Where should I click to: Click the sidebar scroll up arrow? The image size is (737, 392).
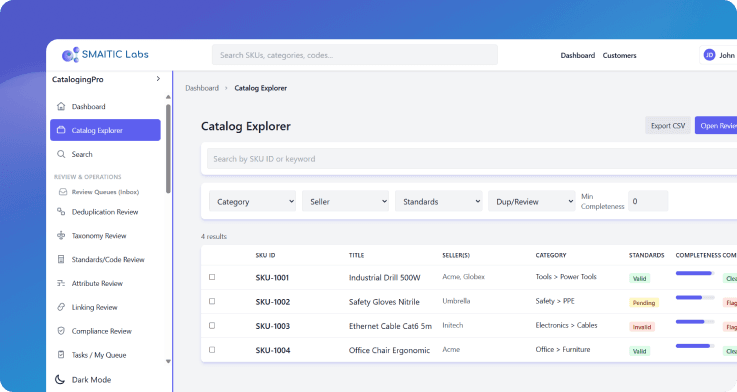pyautogui.click(x=168, y=97)
